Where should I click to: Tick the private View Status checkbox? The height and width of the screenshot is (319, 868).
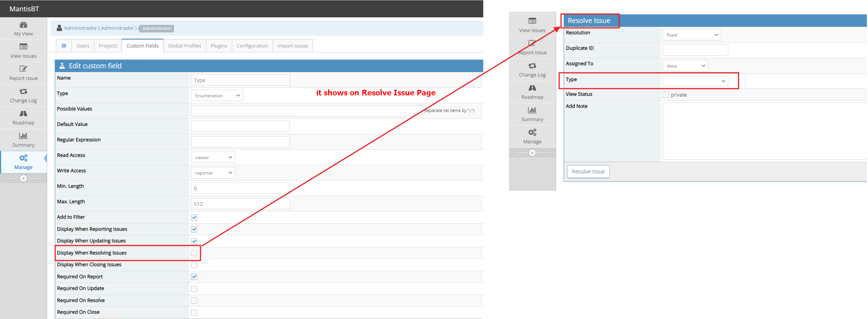666,95
